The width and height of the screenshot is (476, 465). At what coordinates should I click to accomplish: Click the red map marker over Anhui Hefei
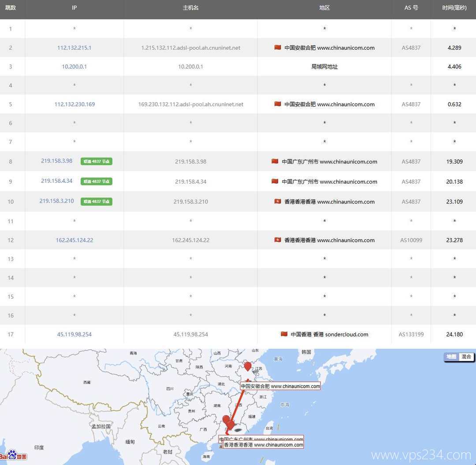(248, 366)
